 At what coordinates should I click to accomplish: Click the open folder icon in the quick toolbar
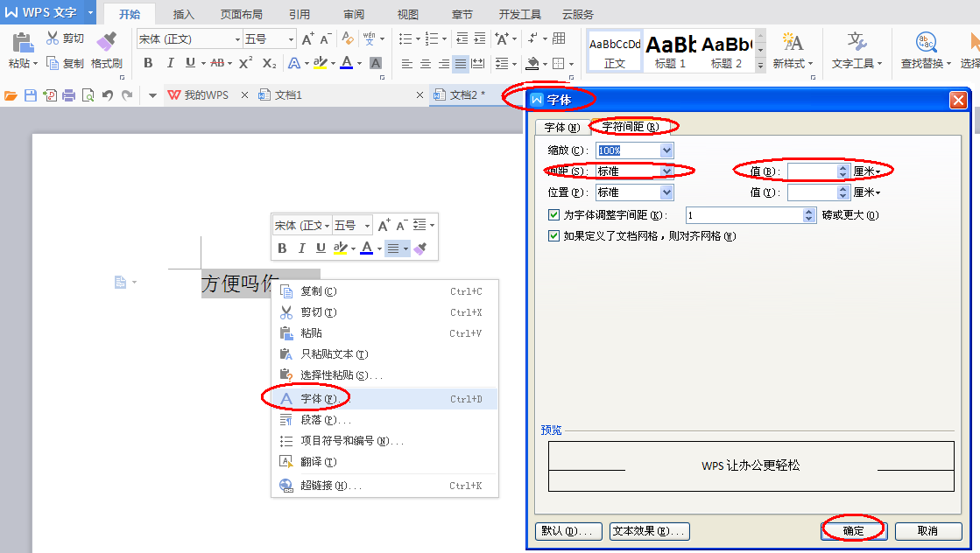(11, 95)
